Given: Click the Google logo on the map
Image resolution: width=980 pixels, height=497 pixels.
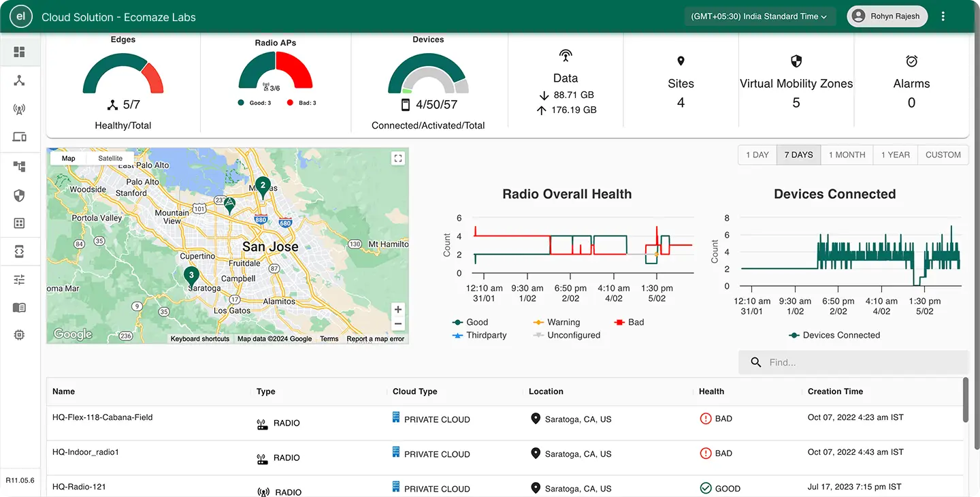Looking at the screenshot, I should 73,334.
